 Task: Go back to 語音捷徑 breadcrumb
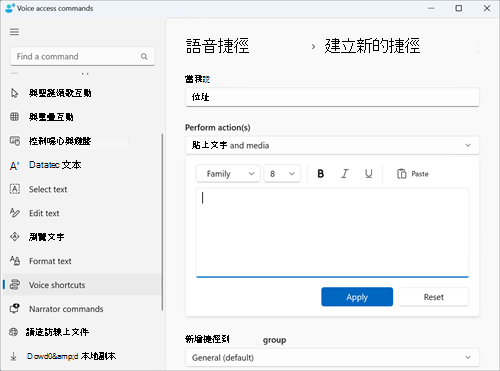(217, 46)
